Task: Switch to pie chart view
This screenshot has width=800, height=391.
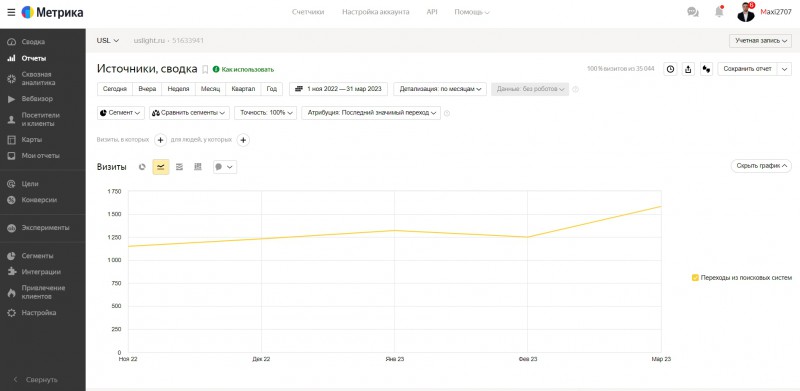Action: (142, 167)
